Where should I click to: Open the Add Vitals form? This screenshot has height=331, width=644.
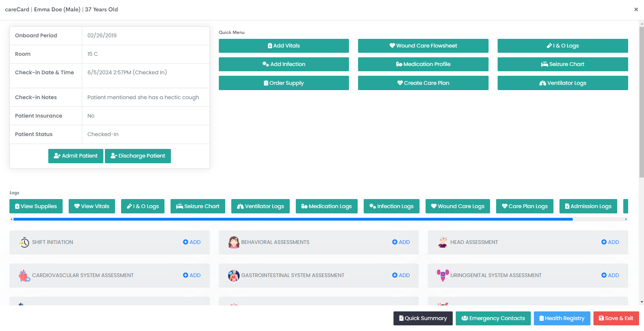(284, 46)
